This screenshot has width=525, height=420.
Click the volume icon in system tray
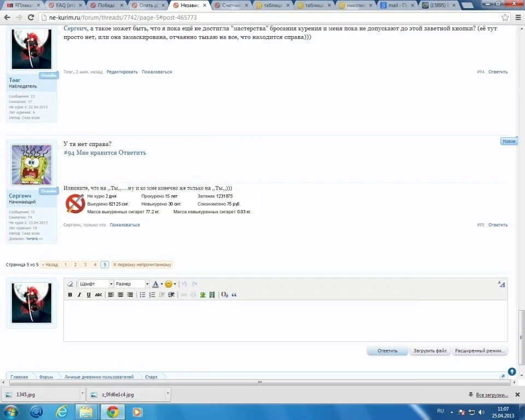click(481, 412)
